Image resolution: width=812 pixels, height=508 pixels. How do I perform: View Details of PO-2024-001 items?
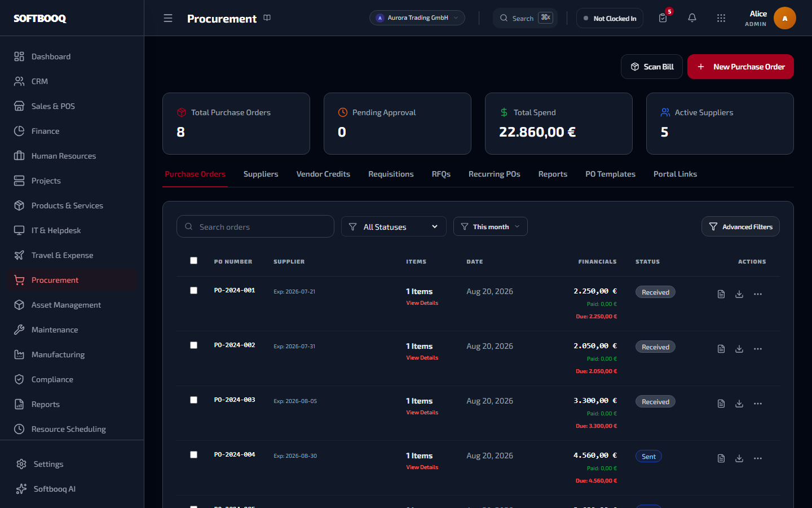tap(422, 303)
